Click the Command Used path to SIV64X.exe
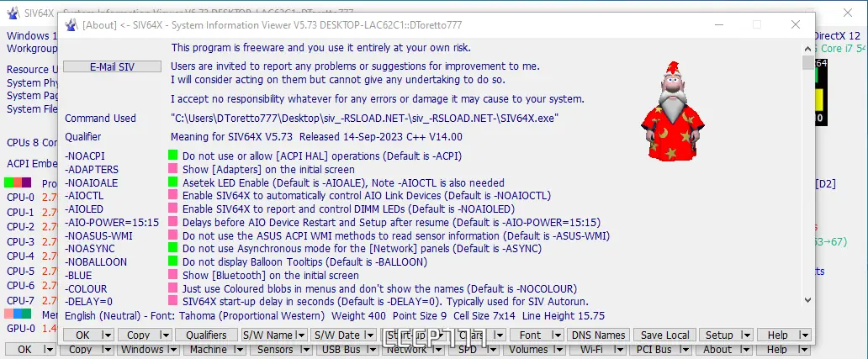 (x=364, y=118)
